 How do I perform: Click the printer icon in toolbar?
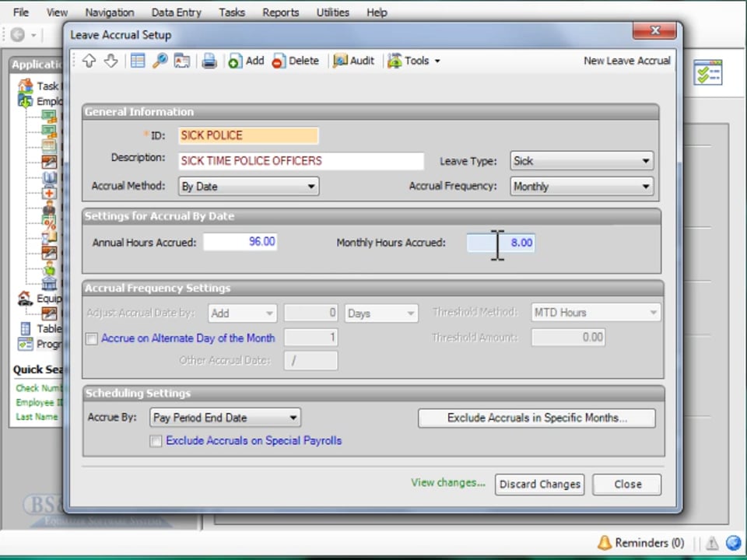[x=209, y=61]
